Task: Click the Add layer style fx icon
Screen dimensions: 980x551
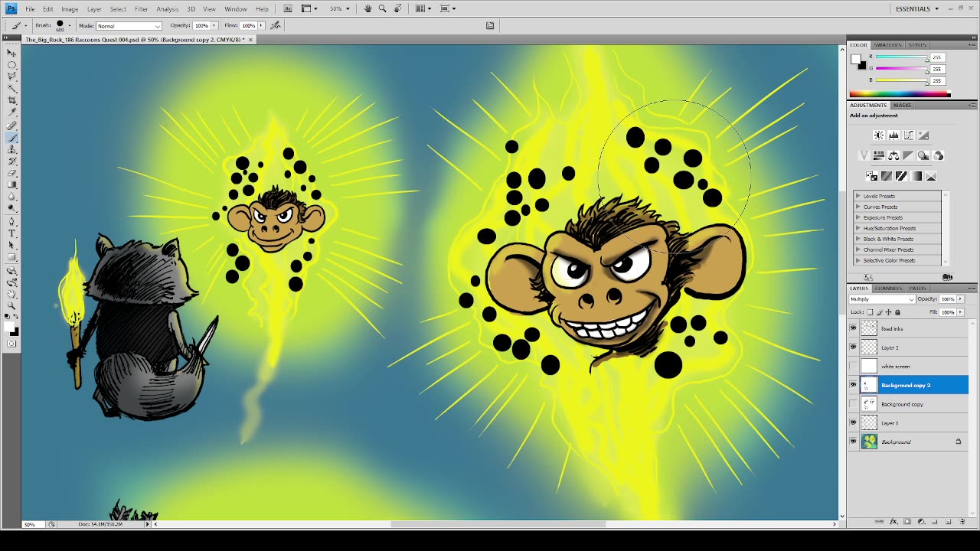Action: pyautogui.click(x=893, y=522)
